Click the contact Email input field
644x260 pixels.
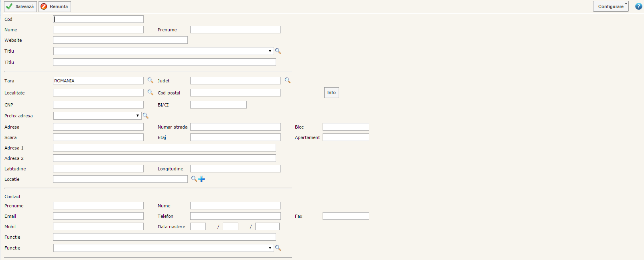pos(98,216)
